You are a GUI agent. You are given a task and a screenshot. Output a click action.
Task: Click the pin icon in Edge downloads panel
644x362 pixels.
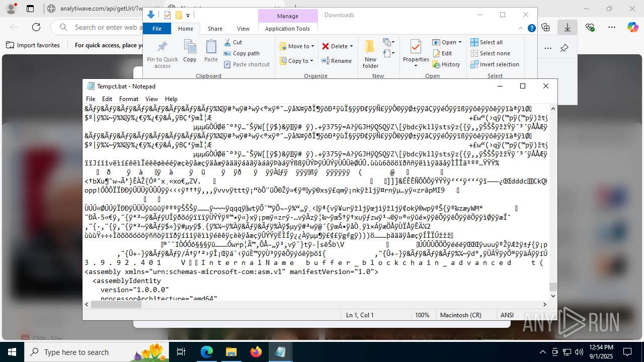564,48
